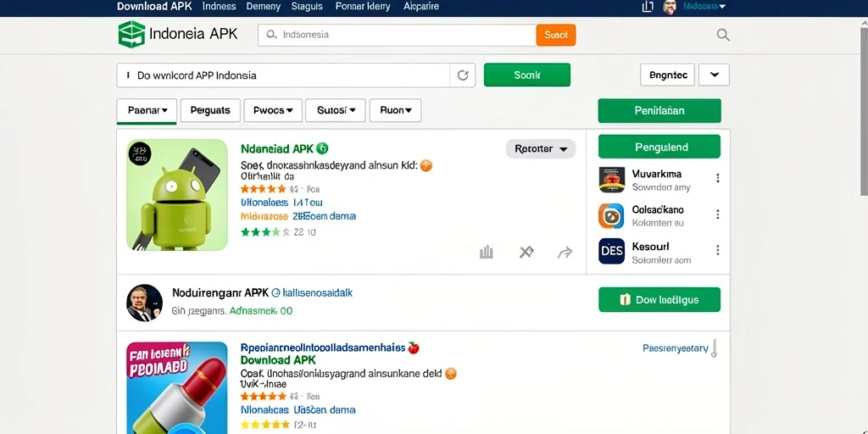Open the Muvarkima app icon in the sidebar

click(612, 180)
